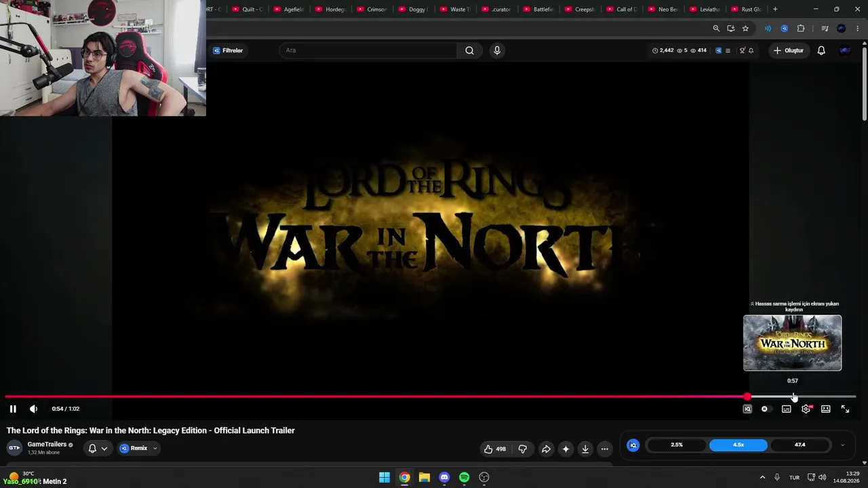Open the GameTrailers channel name link

pos(47,445)
